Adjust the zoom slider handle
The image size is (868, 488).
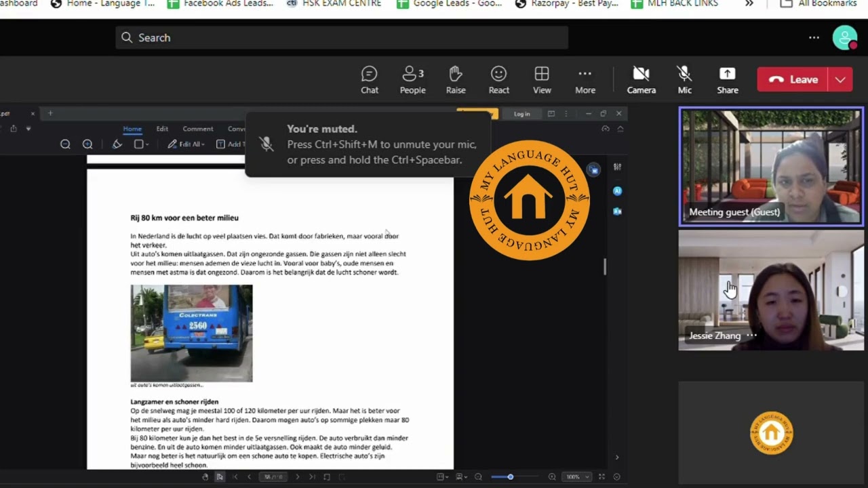(510, 477)
